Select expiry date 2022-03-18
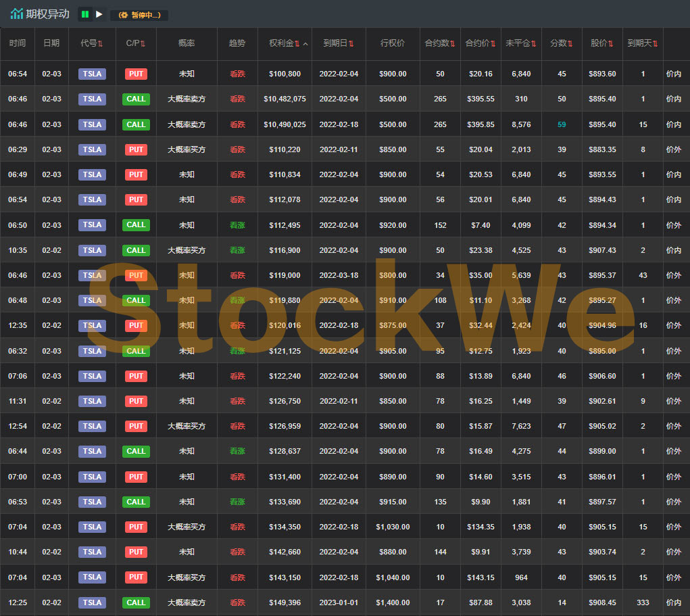The image size is (690, 616). pyautogui.click(x=339, y=275)
